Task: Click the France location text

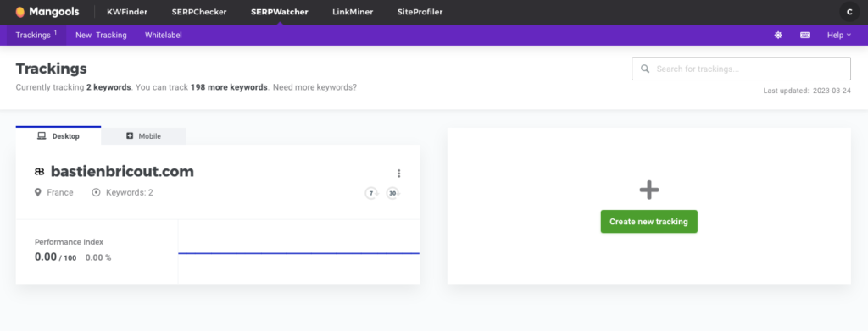Action: (60, 193)
